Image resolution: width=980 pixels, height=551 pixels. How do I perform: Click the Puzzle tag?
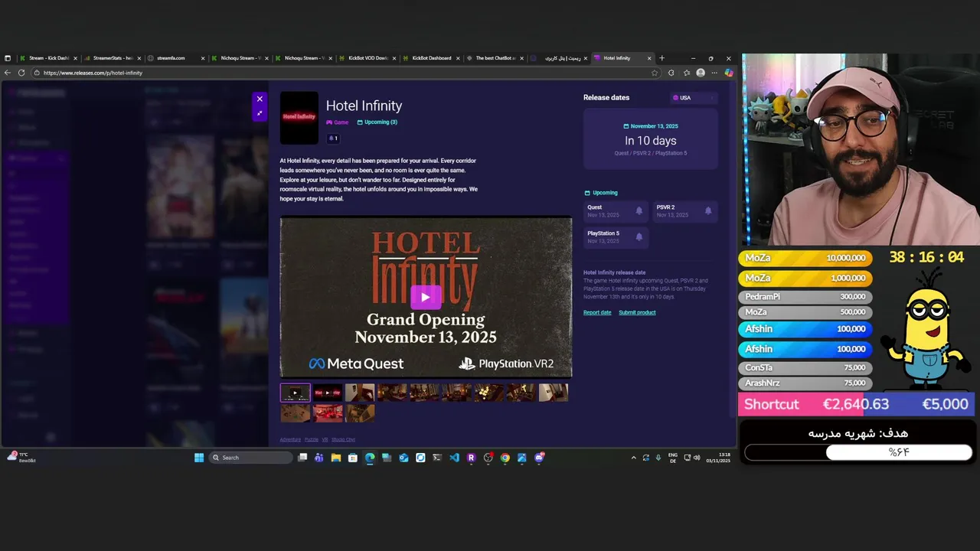click(311, 439)
